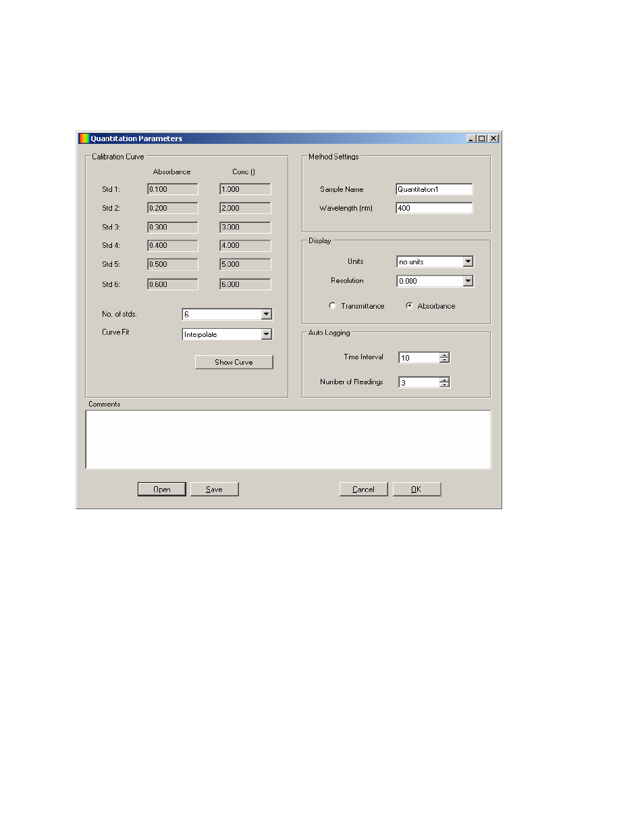Viewport: 644px width, 834px height.
Task: Open the No. of stds. dropdown
Action: (267, 314)
